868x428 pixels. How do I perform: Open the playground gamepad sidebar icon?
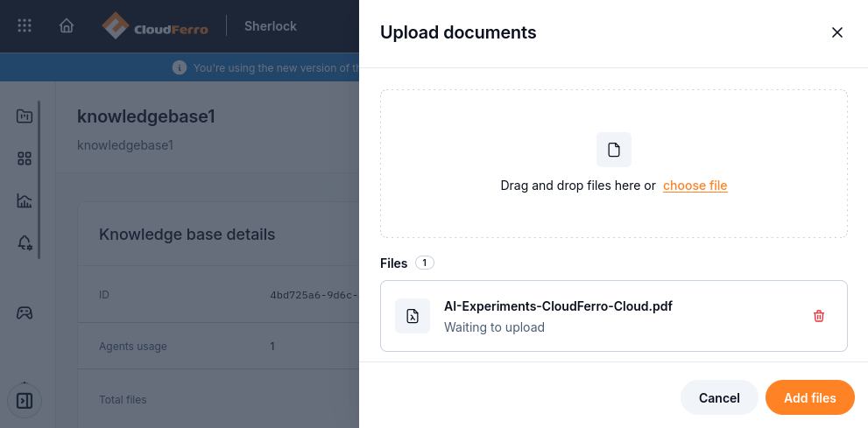click(25, 313)
